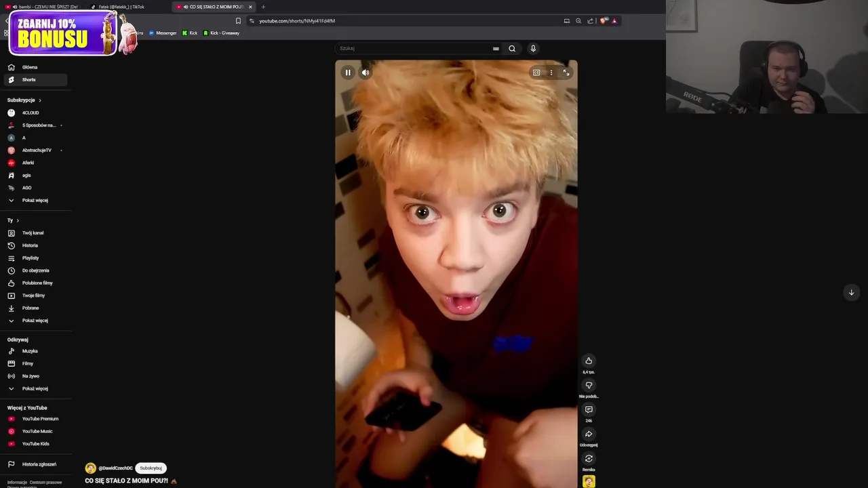Expand Odkrywaj with Pokaż więcej
868x488 pixels.
[x=35, y=388]
